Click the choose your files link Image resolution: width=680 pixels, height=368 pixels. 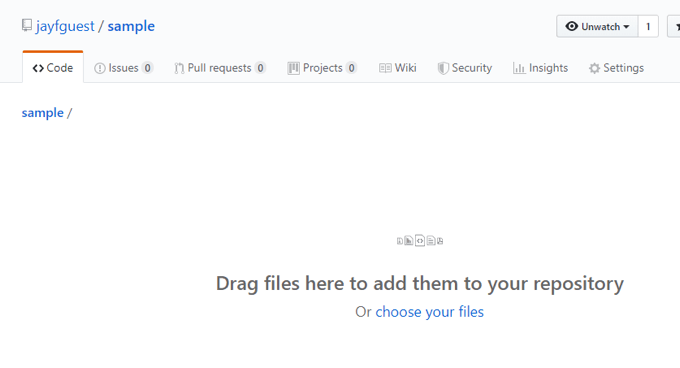[429, 312]
